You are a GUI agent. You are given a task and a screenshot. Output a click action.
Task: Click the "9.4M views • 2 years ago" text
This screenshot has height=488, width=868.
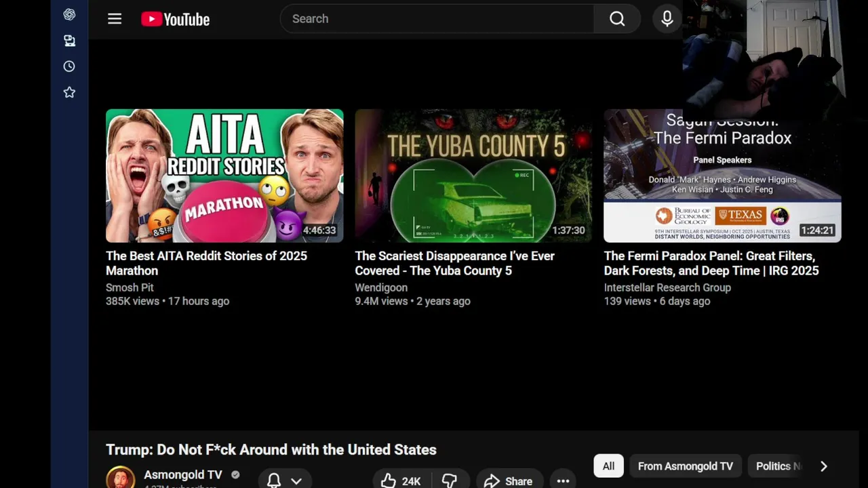coord(412,301)
